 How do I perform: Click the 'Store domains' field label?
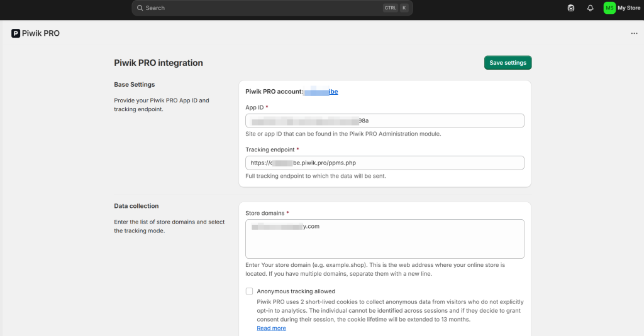coord(265,214)
